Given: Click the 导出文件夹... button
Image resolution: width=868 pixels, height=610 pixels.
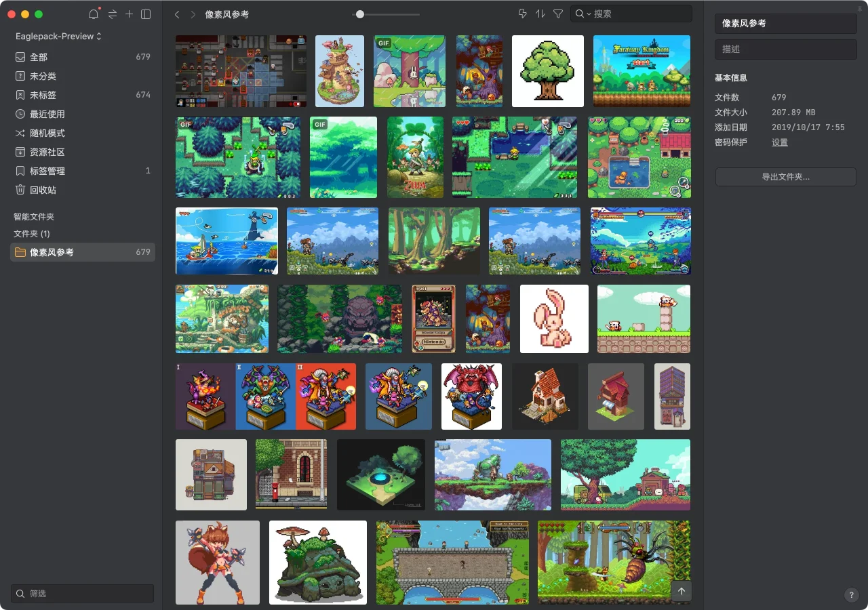Looking at the screenshot, I should [x=786, y=177].
